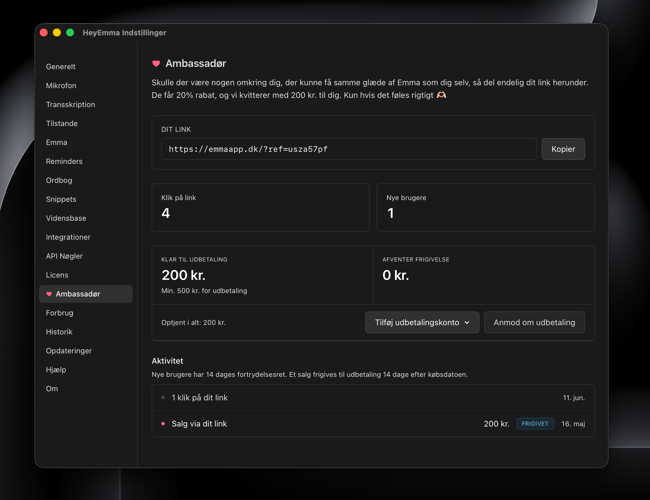The width and height of the screenshot is (650, 500).
Task: Open the Emma sidebar item
Action: click(x=56, y=142)
